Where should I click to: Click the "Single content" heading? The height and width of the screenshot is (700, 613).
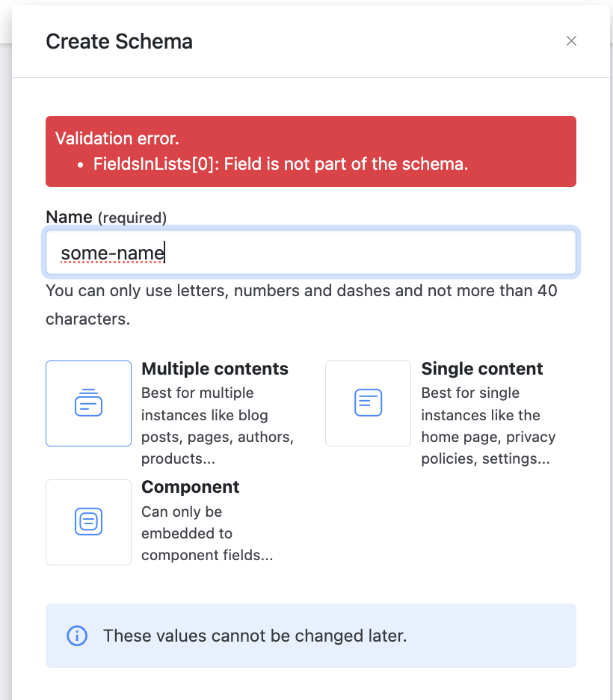coord(481,369)
